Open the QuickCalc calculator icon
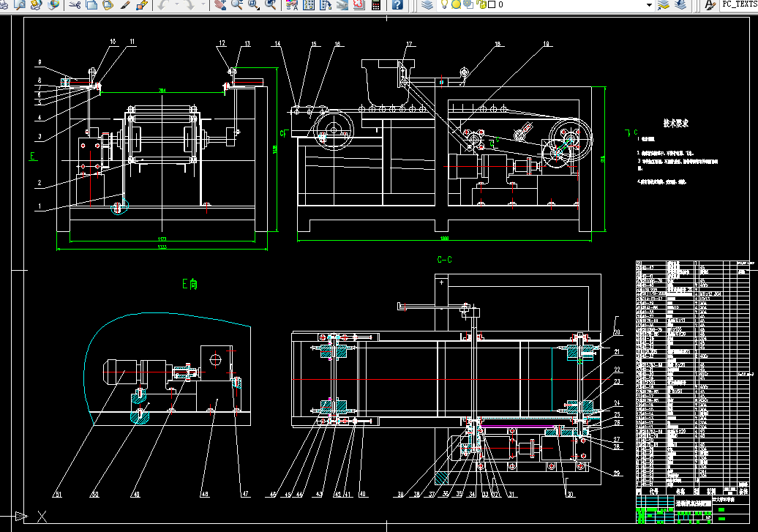This screenshot has height=532, width=758. click(375, 4)
